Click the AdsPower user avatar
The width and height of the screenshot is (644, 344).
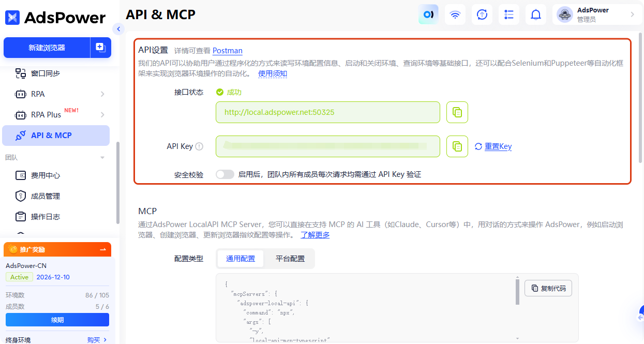(x=565, y=14)
